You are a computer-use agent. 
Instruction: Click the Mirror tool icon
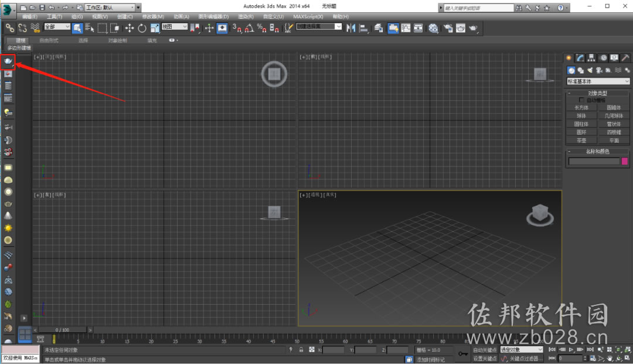tap(351, 28)
